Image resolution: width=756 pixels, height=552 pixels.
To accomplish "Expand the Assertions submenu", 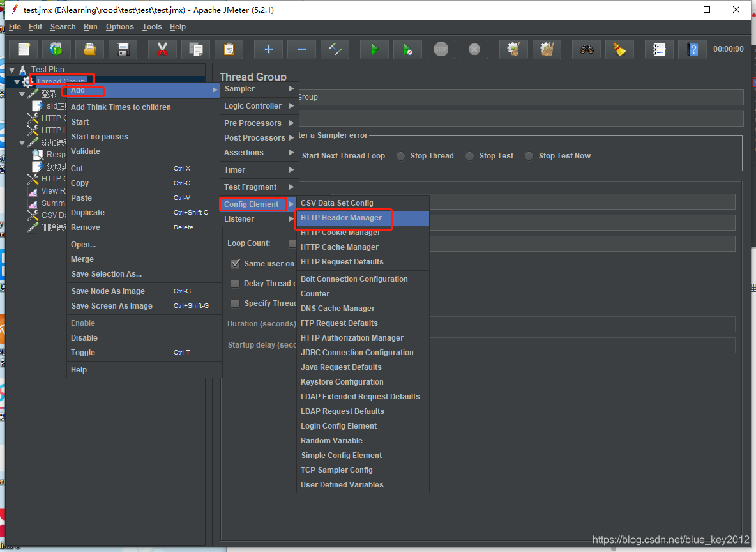I will point(259,153).
